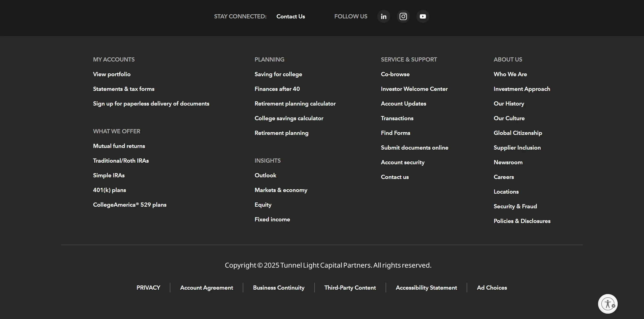Open the Instagram social icon
The image size is (644, 319).
click(403, 17)
